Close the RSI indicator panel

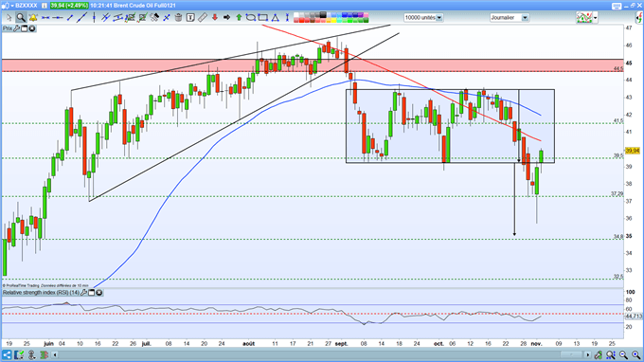tap(99, 293)
